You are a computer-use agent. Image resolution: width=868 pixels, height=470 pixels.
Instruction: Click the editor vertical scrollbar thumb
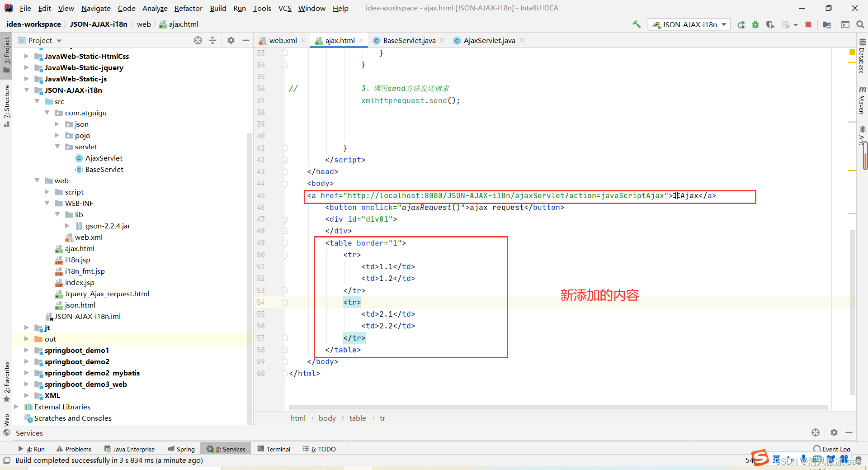pyautogui.click(x=853, y=312)
